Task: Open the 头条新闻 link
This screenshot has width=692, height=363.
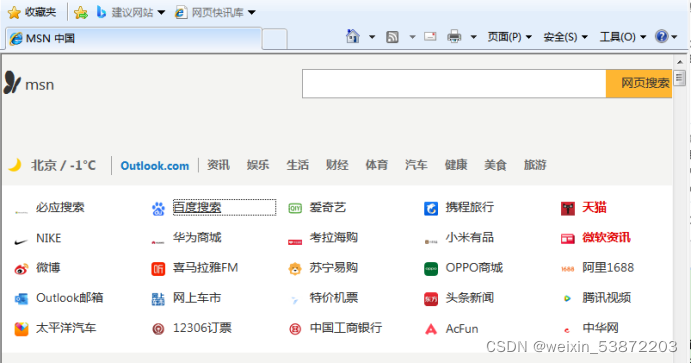Action: pos(470,298)
